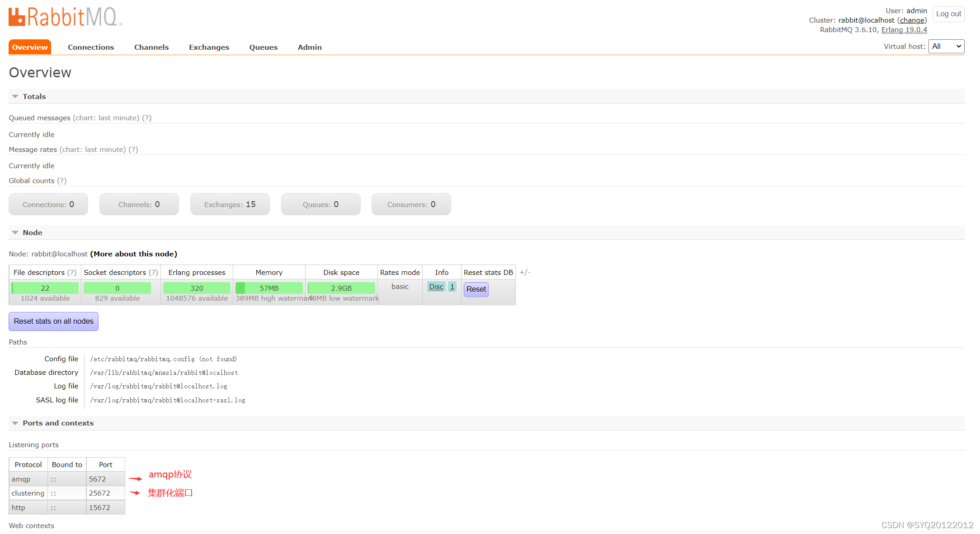Open the Erlang 19.0.4 version link
This screenshot has width=980, height=534.
[x=904, y=30]
